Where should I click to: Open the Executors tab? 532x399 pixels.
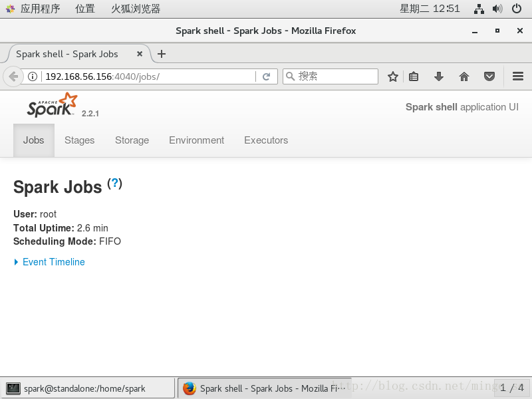coord(266,140)
